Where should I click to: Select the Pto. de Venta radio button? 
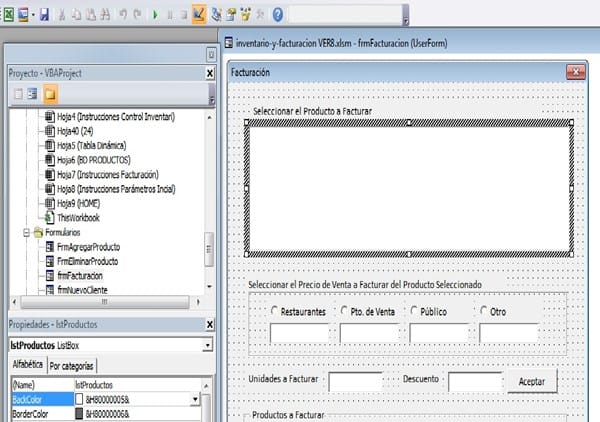(345, 312)
